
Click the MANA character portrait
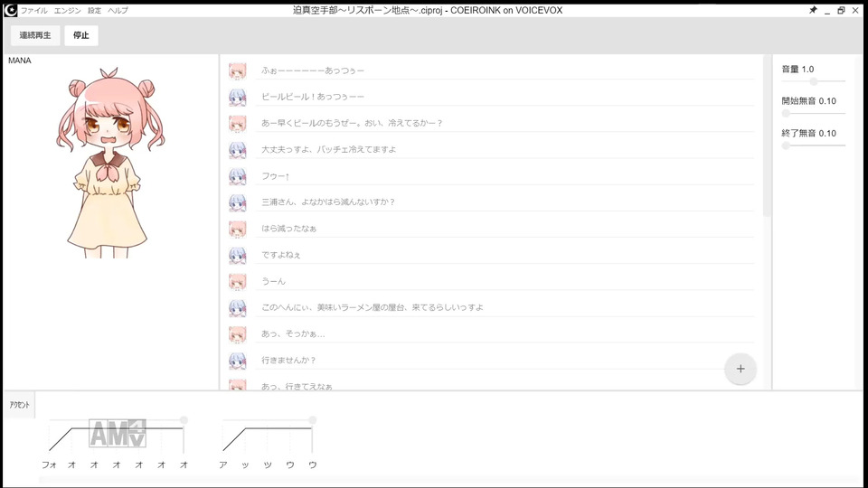[110, 163]
